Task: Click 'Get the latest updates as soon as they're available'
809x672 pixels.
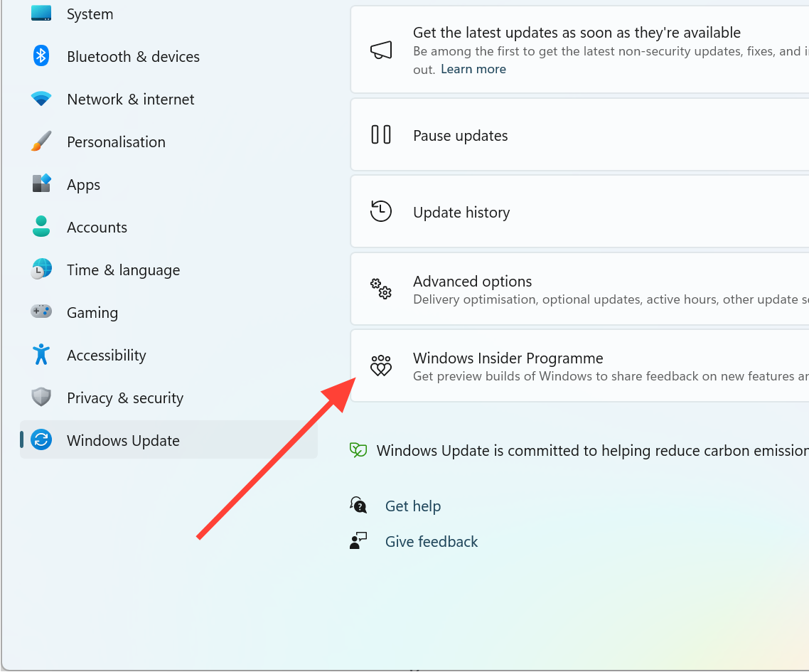Action: tap(577, 33)
